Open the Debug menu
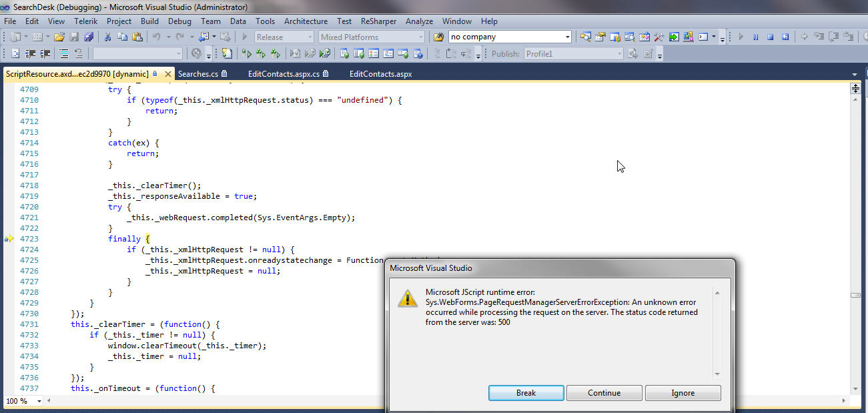 [x=179, y=21]
